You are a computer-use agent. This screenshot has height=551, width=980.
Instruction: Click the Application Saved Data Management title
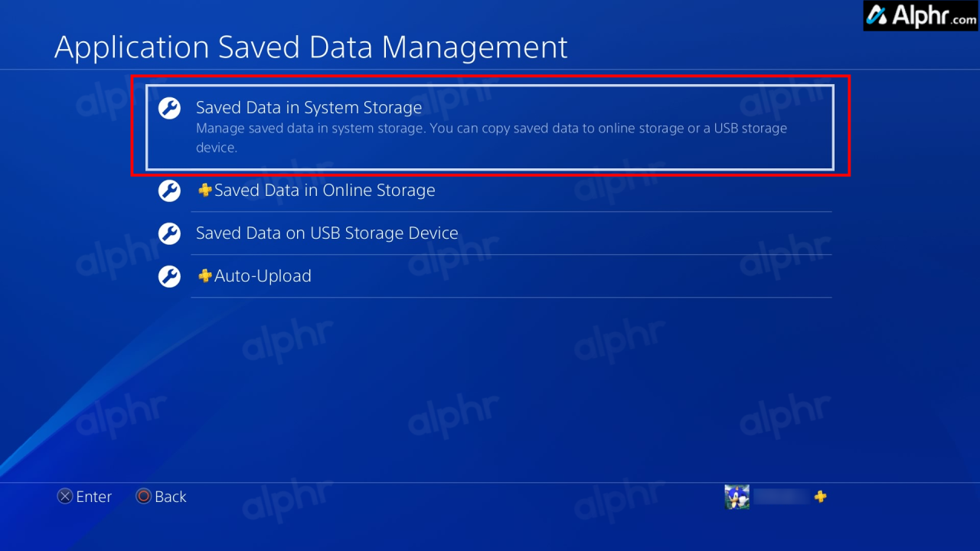tap(310, 47)
